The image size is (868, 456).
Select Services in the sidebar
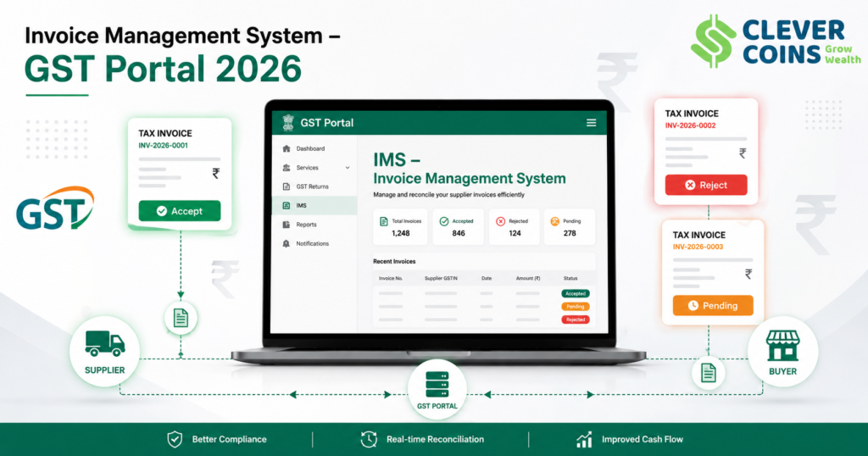point(307,168)
